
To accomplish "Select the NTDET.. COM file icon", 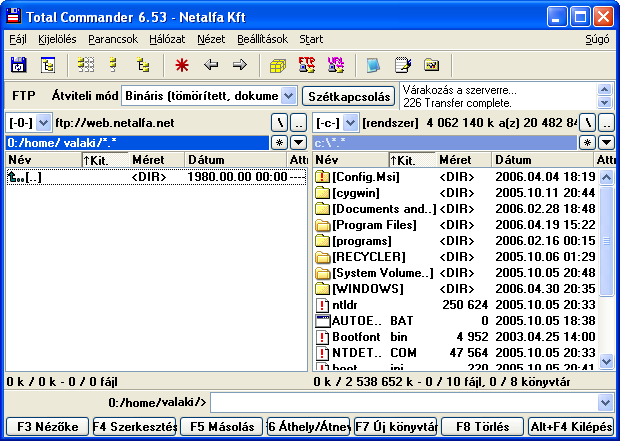I will pyautogui.click(x=323, y=353).
